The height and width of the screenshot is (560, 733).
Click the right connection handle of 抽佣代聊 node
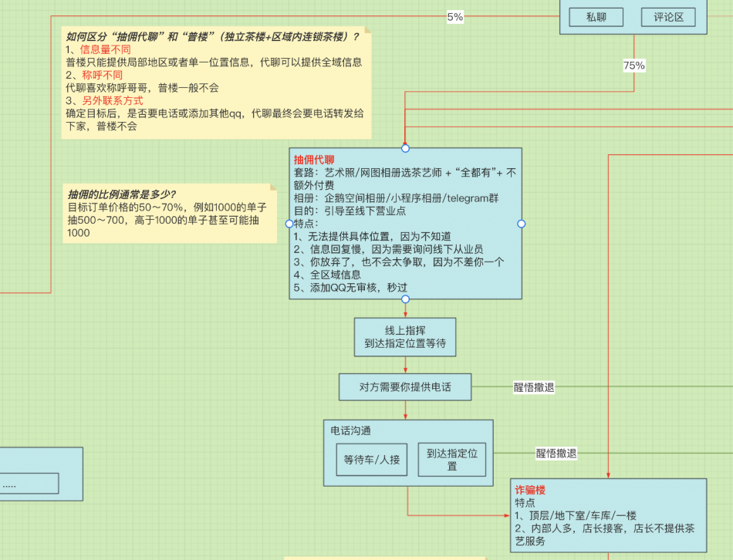coord(521,224)
